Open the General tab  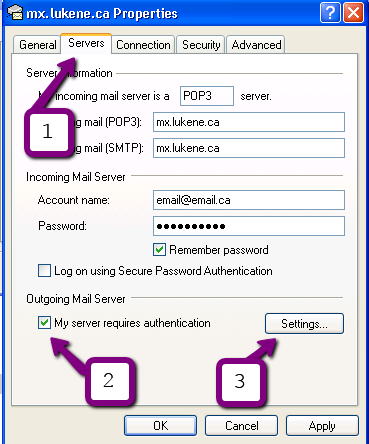point(37,45)
